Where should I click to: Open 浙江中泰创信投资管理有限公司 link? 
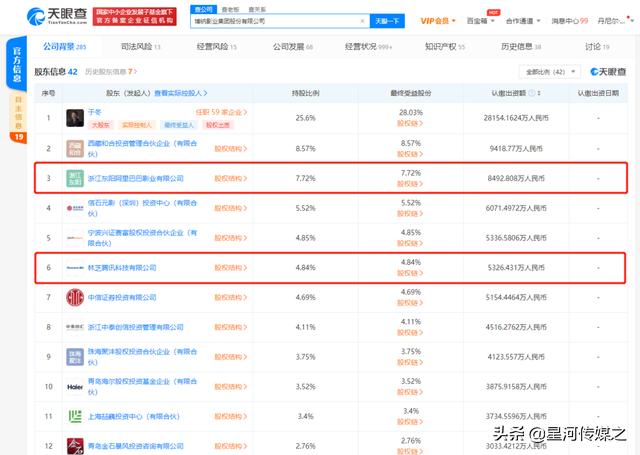136,327
